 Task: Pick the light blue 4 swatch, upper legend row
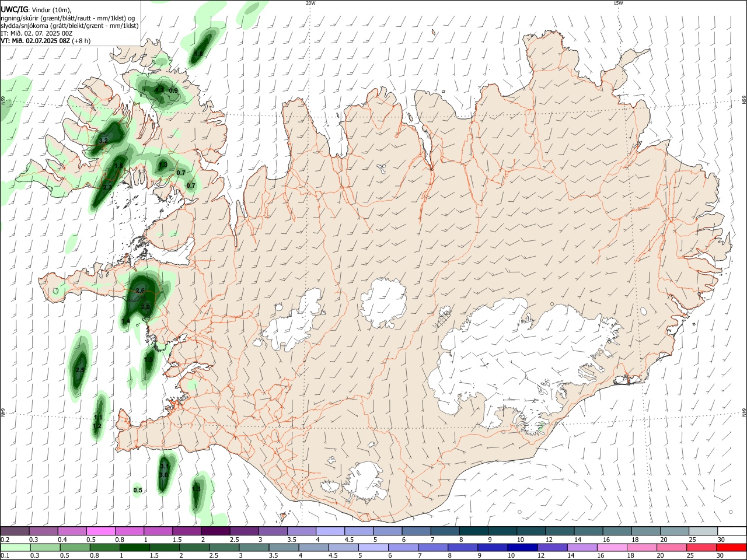point(330,531)
